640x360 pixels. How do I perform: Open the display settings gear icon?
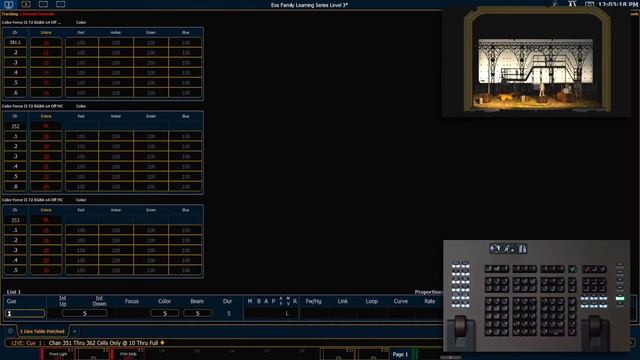[10, 331]
